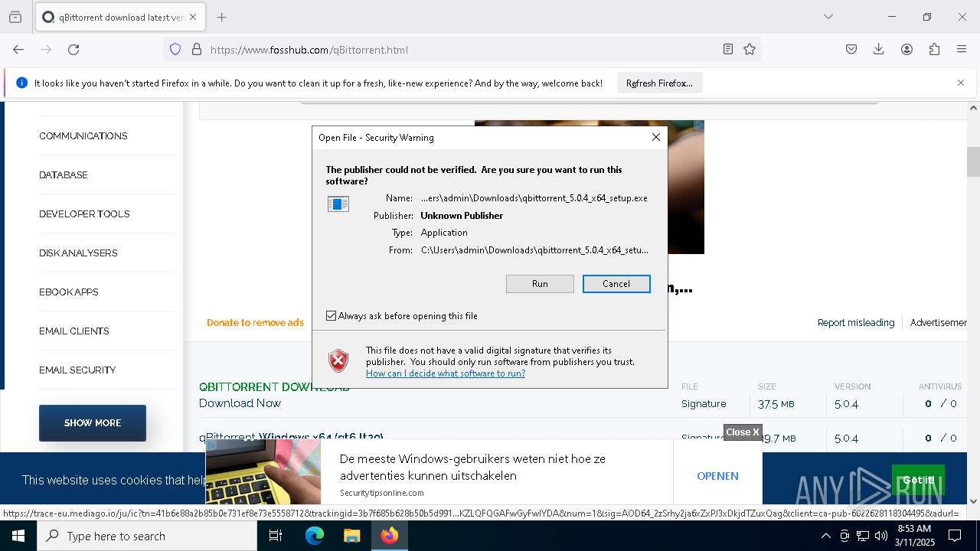Image resolution: width=980 pixels, height=551 pixels.
Task: Open the Downloads panel icon
Action: click(x=879, y=50)
